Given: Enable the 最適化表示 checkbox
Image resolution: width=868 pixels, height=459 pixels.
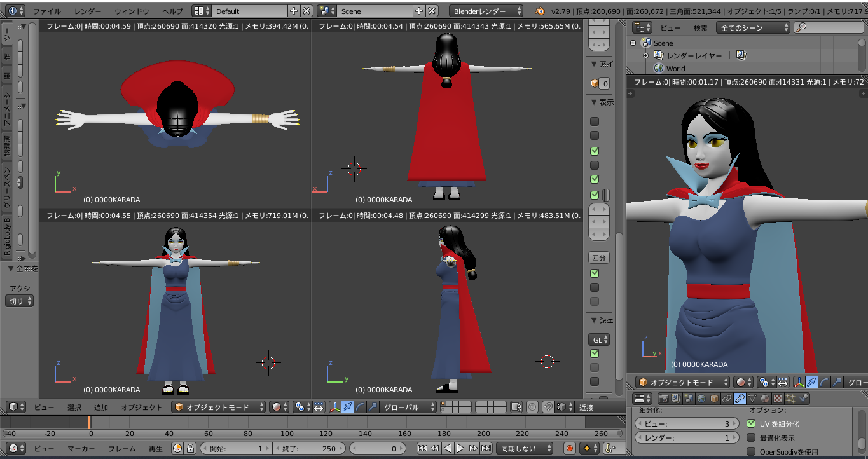Looking at the screenshot, I should pos(751,438).
